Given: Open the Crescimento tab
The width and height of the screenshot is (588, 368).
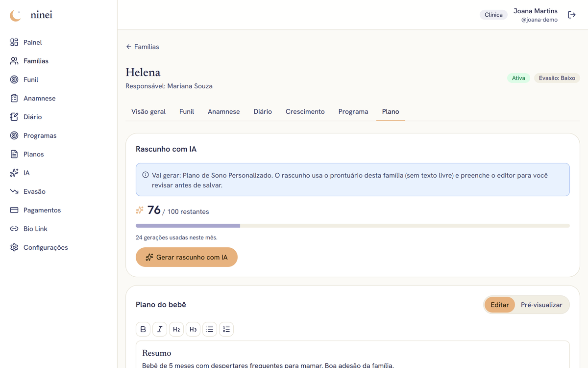Looking at the screenshot, I should click(305, 111).
